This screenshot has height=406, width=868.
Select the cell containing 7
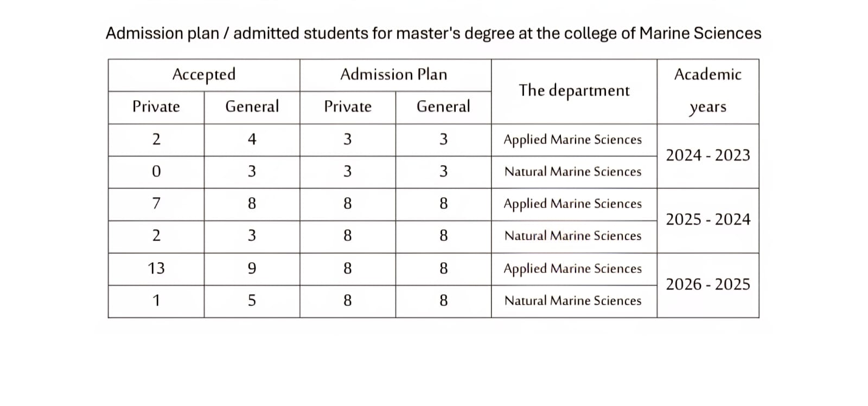pos(156,204)
